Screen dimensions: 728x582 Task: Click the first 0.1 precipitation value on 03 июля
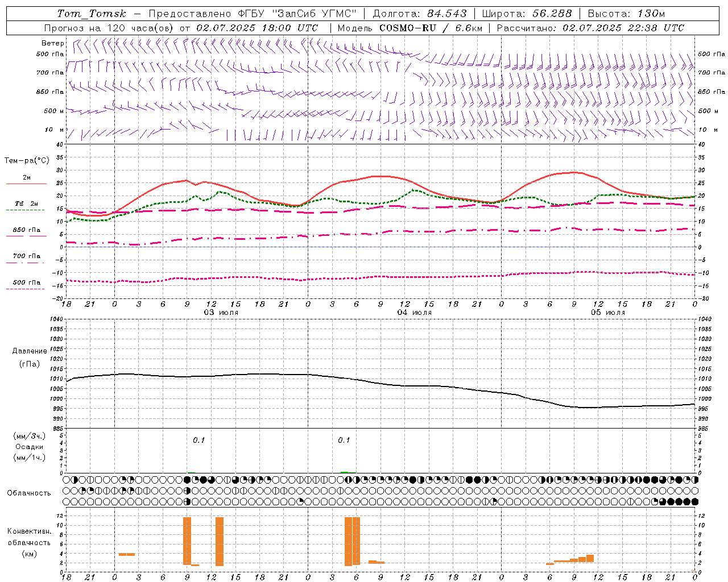(x=198, y=440)
